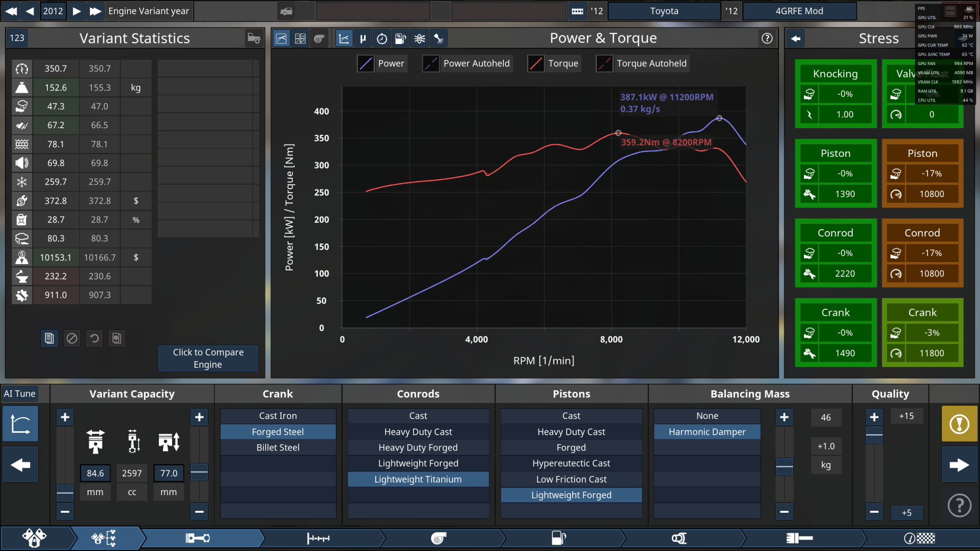Click the Power & Torque help icon

(767, 39)
